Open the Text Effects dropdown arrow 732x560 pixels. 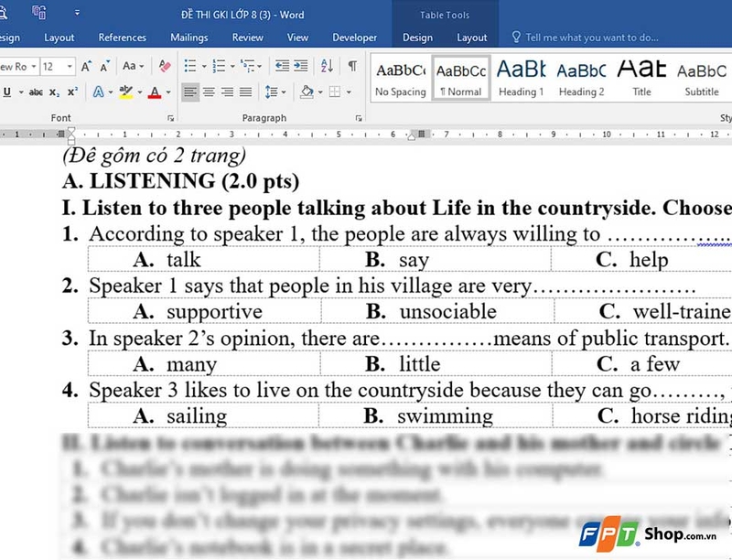click(111, 92)
